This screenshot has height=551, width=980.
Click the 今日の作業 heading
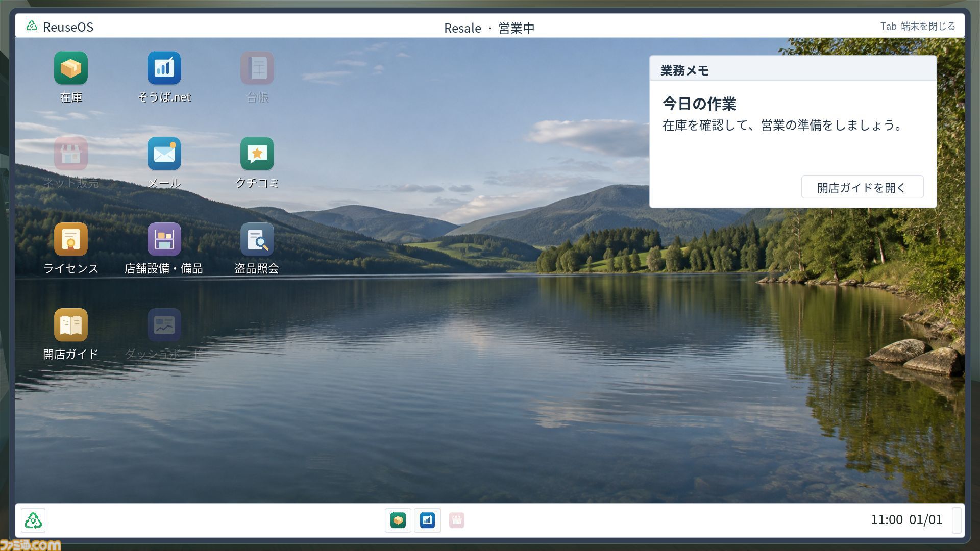pos(699,104)
